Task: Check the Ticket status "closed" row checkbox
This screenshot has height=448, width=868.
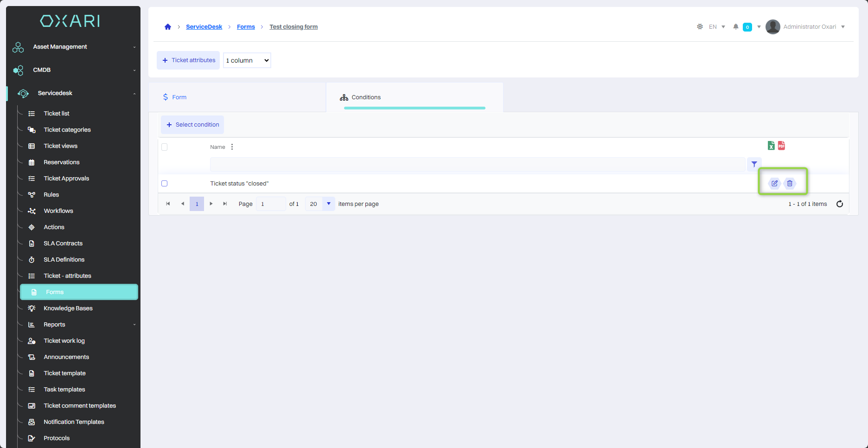Action: pos(165,184)
